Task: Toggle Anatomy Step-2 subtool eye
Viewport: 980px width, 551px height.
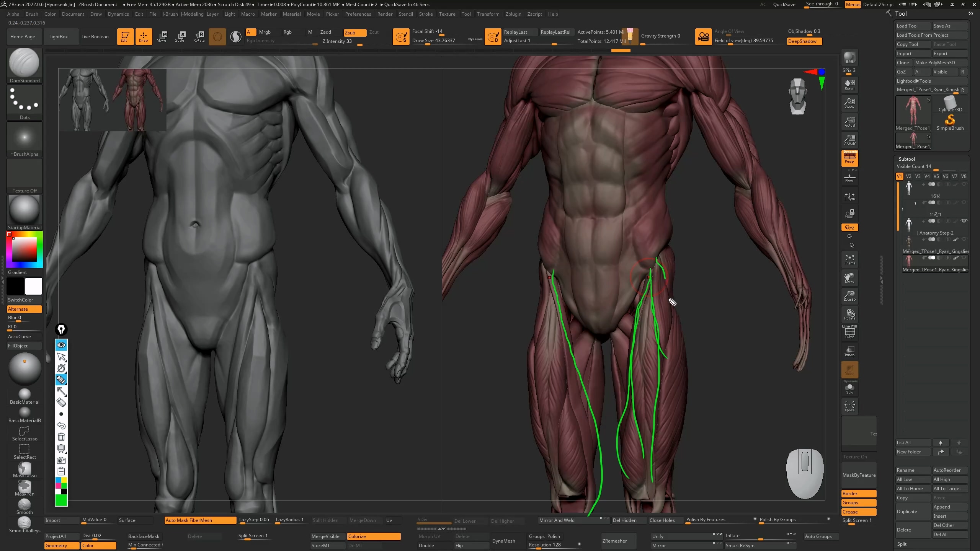Action: click(x=964, y=221)
